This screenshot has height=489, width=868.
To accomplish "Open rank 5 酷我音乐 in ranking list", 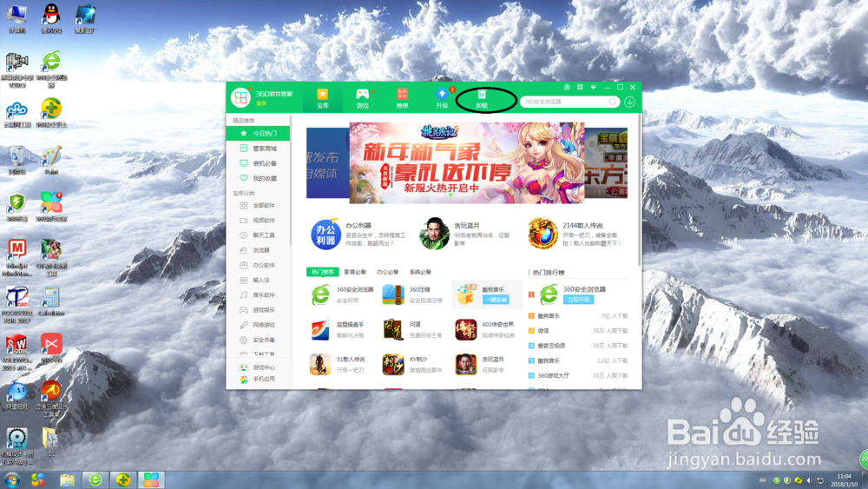I will coord(578,360).
